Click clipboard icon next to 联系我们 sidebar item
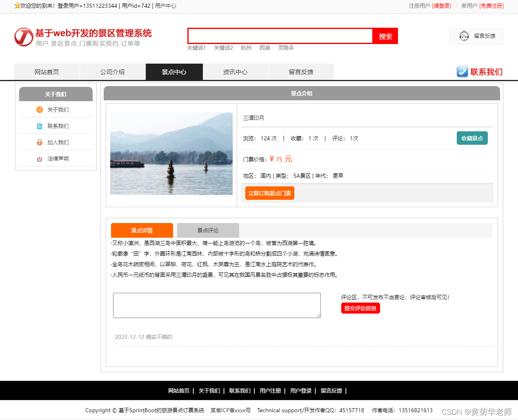The height and width of the screenshot is (420, 518). (x=40, y=126)
